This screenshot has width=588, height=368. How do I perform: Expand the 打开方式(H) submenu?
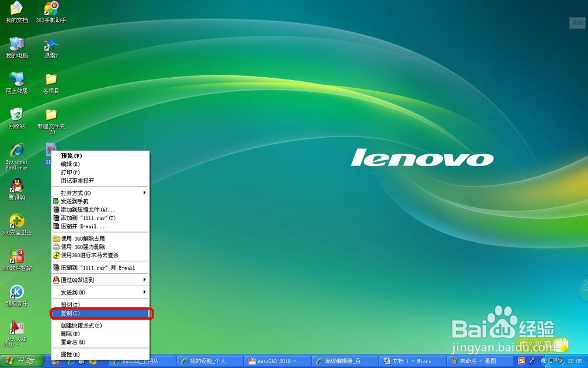[x=100, y=193]
